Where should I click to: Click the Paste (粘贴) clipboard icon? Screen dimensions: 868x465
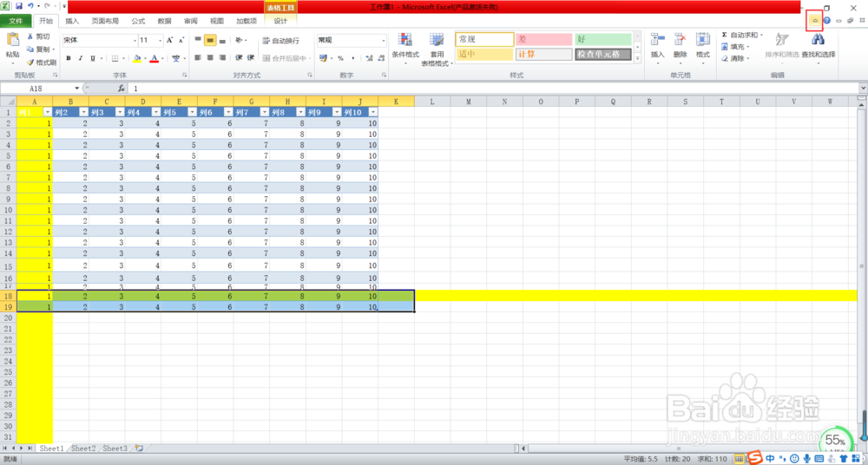coord(12,41)
